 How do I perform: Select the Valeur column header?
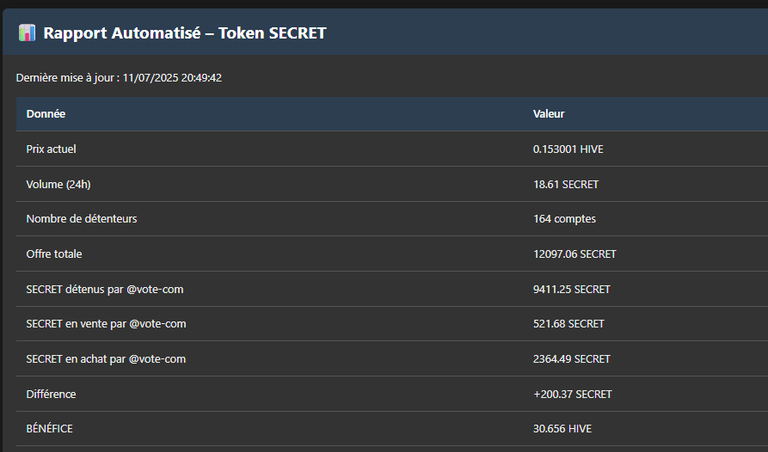(x=549, y=114)
